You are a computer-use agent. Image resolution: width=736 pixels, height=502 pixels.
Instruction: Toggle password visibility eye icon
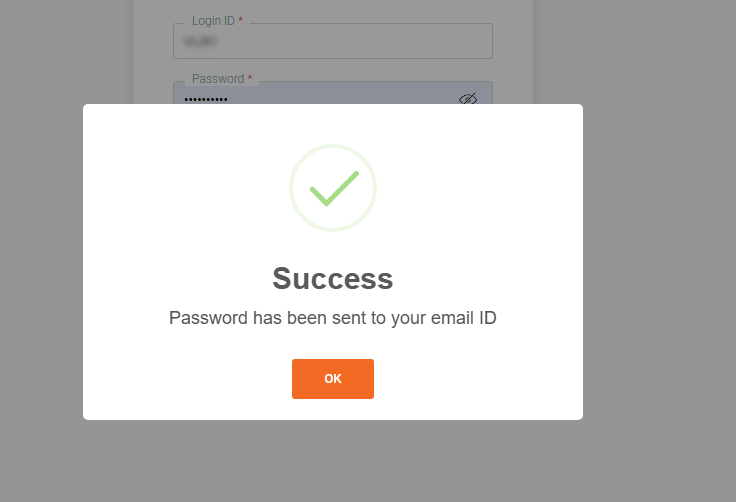tap(468, 98)
